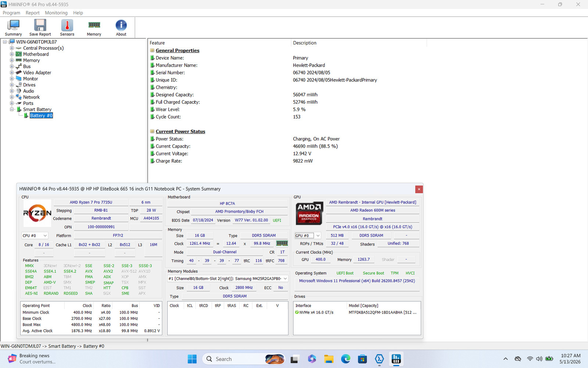Expand the Video Adapter tree node
The image size is (588, 368).
(12, 72)
